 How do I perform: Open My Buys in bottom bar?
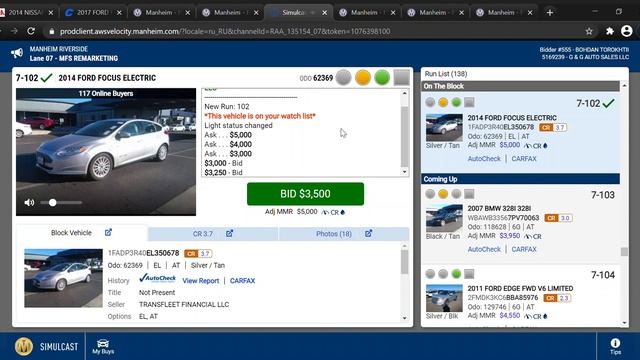pos(103,347)
